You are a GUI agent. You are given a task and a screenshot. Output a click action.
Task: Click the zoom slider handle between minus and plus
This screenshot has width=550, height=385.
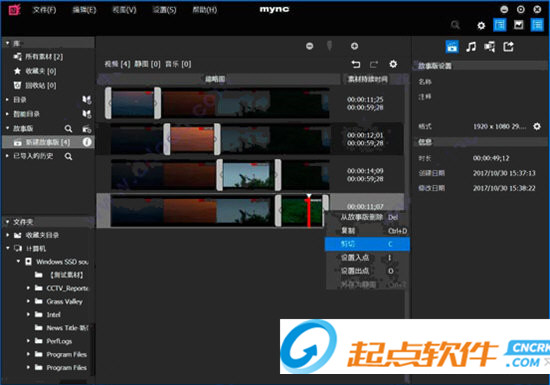(329, 46)
